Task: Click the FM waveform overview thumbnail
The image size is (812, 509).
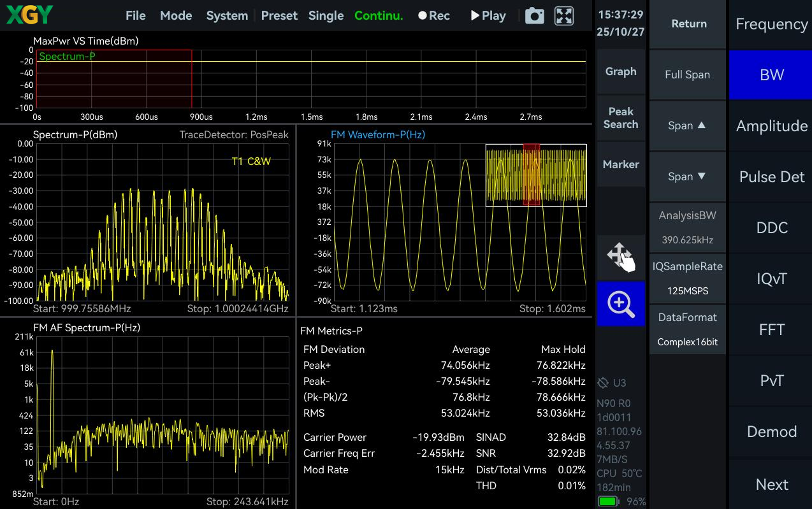Action: click(536, 175)
